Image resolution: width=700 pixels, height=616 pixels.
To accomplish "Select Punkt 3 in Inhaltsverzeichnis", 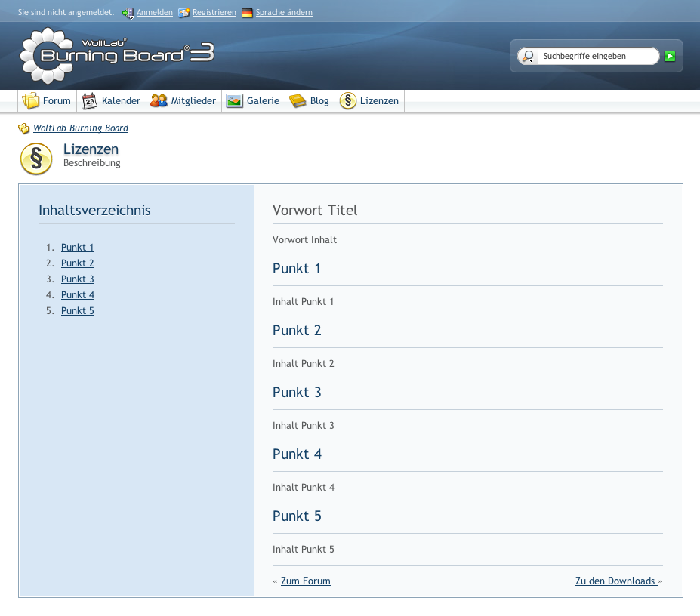I will tap(78, 279).
